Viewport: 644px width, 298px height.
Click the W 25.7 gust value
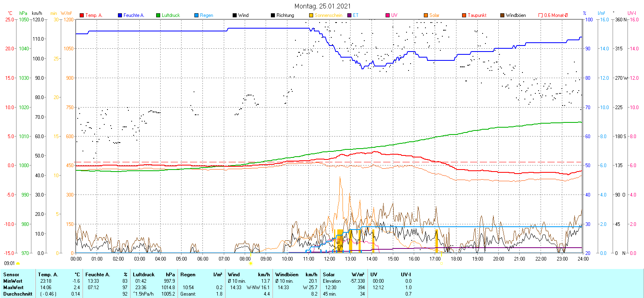click(x=310, y=288)
